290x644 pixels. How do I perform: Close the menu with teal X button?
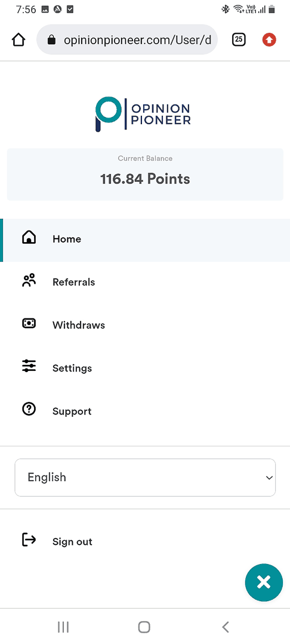click(x=264, y=583)
